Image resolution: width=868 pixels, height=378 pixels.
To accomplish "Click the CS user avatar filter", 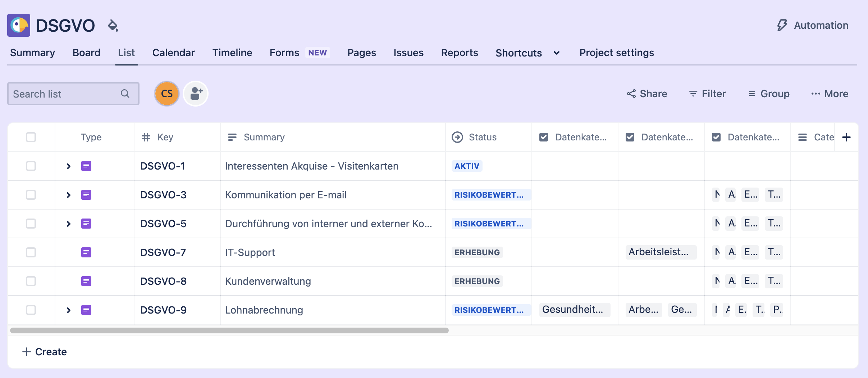I will (167, 94).
